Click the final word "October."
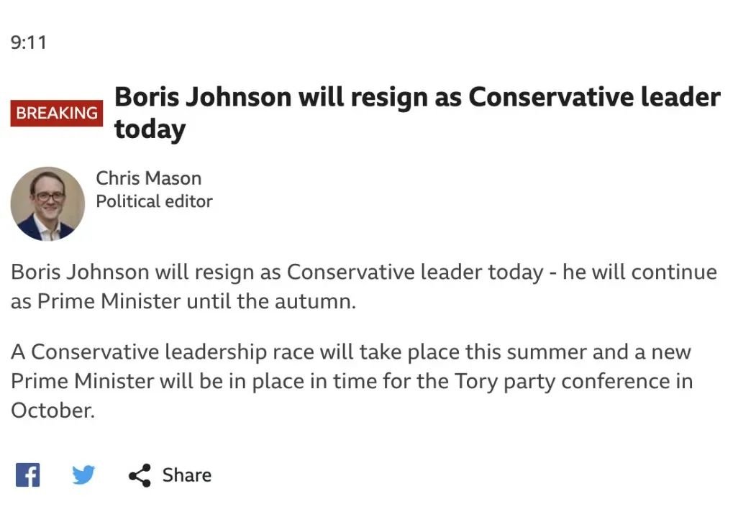 click(53, 411)
